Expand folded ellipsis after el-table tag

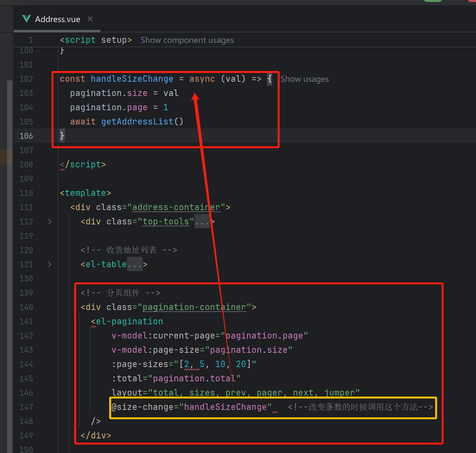tap(134, 264)
